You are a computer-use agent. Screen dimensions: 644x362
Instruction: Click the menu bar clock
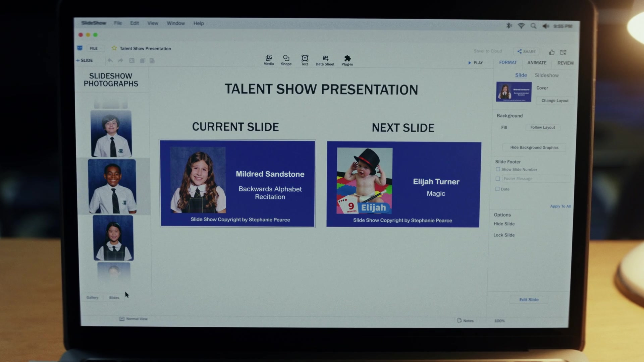point(563,26)
